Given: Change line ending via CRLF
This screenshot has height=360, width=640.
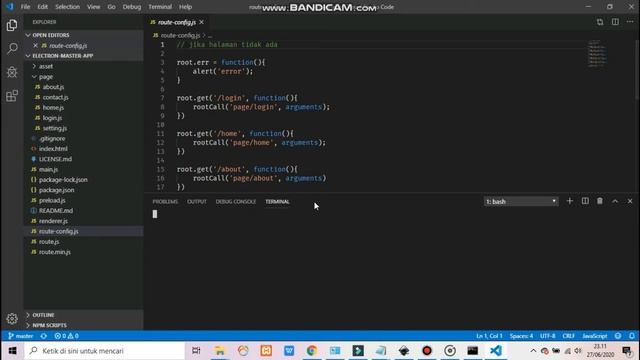Looking at the screenshot, I should (x=568, y=336).
